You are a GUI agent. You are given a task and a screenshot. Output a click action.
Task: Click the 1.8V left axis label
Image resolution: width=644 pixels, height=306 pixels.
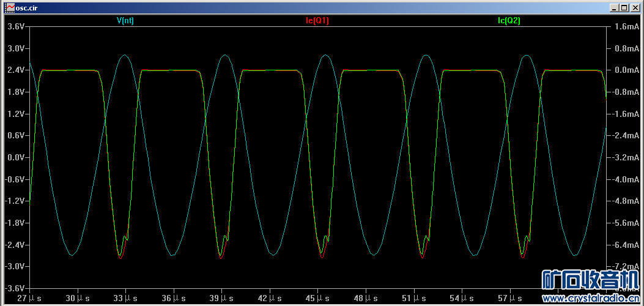(17, 92)
